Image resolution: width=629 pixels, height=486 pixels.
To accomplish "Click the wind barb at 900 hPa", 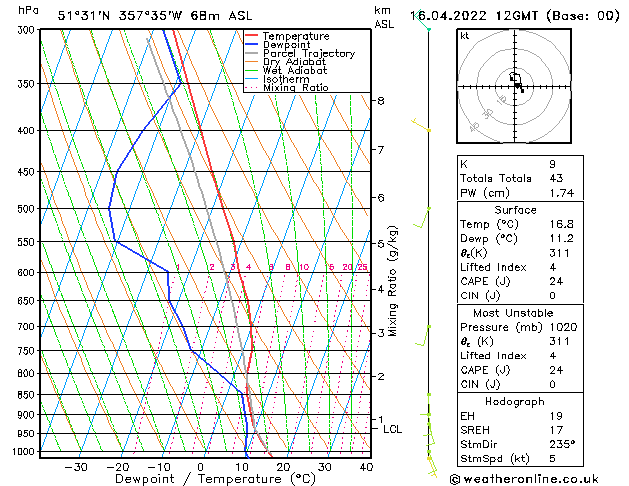I will pyautogui.click(x=425, y=414).
